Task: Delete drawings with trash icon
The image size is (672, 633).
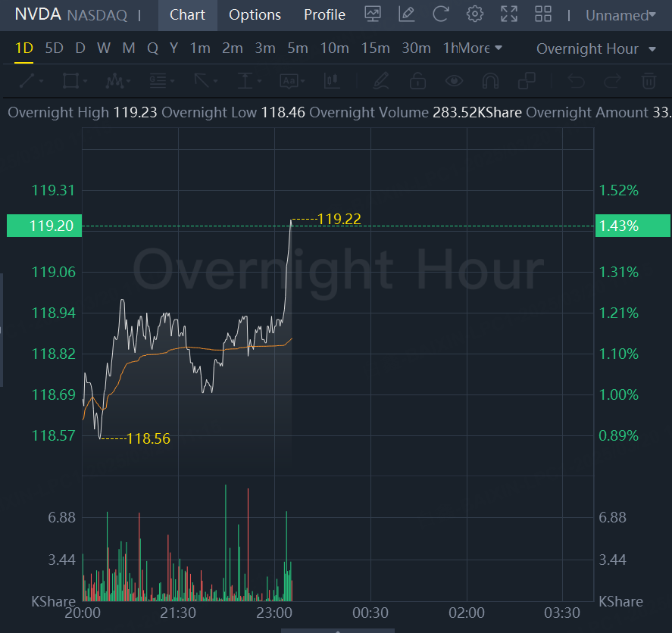Action: [x=649, y=80]
